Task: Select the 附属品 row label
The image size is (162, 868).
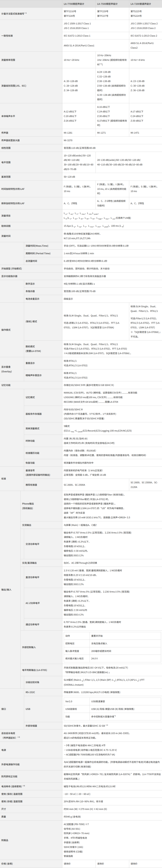Action: coord(5,840)
